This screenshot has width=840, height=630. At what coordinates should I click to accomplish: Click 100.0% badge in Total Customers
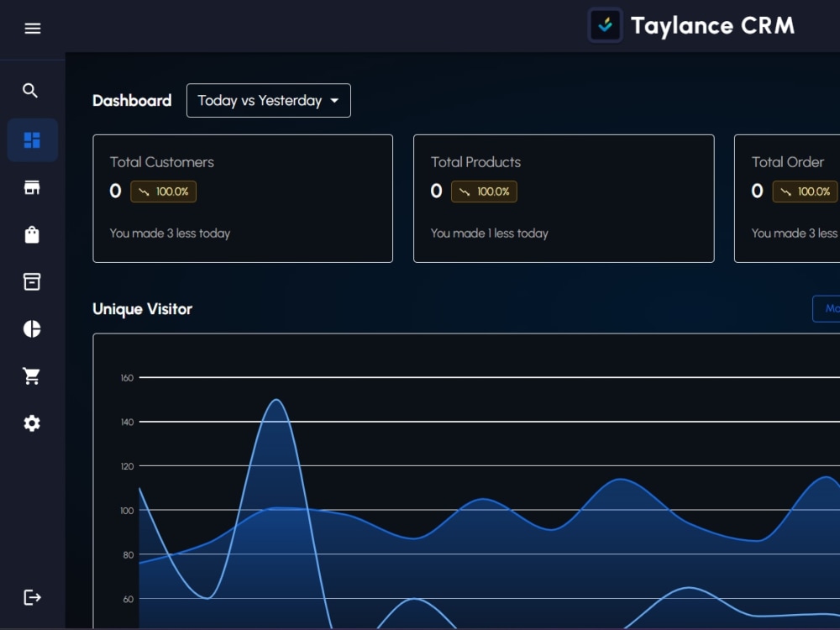point(164,192)
